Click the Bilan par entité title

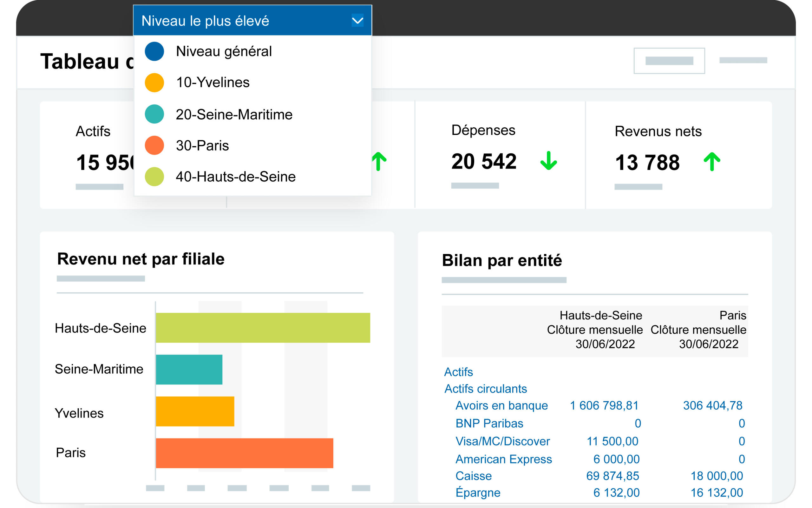point(502,260)
